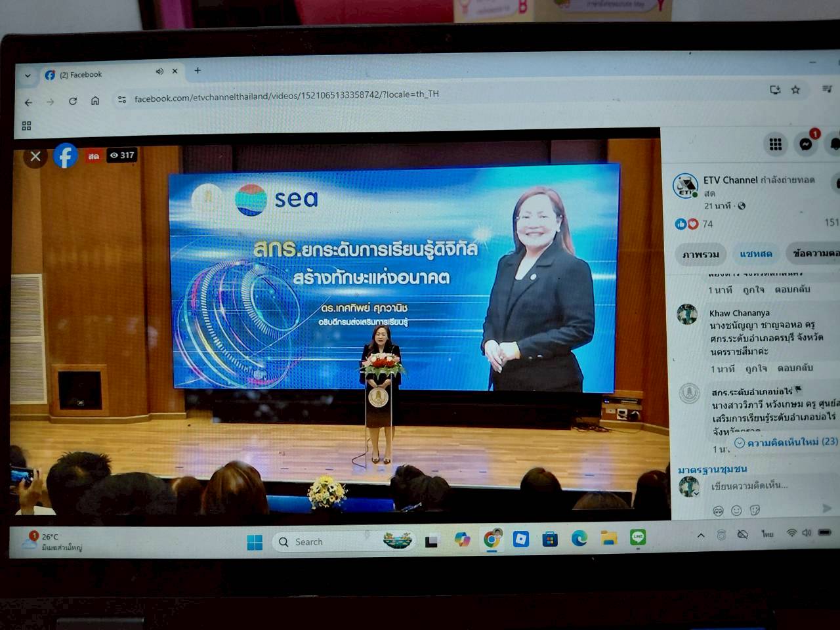This screenshot has width=840, height=630.
Task: Switch to the ภาพรวม tab
Action: point(700,254)
